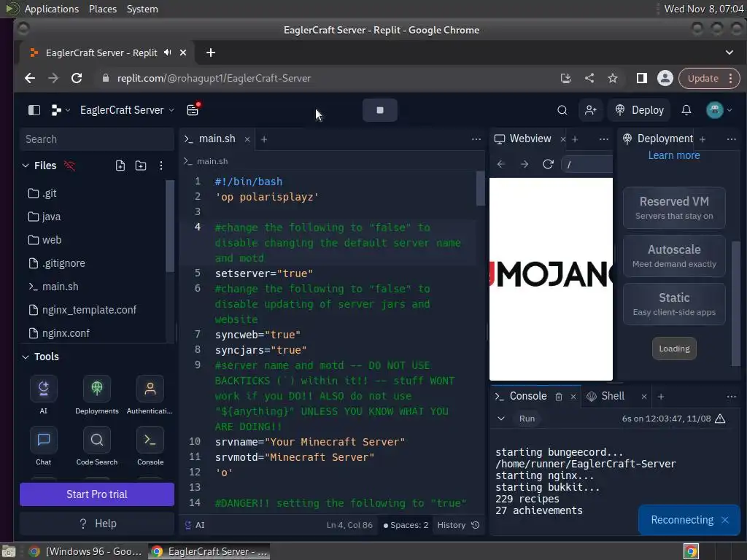Reload the Chrome page
Screen dimensions: 747x560
pos(77,78)
